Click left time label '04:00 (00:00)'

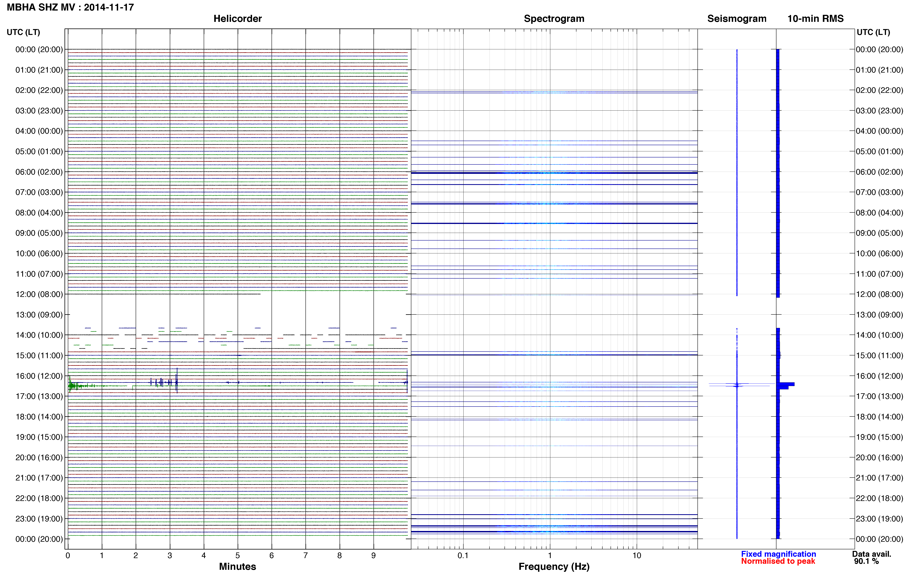39,131
